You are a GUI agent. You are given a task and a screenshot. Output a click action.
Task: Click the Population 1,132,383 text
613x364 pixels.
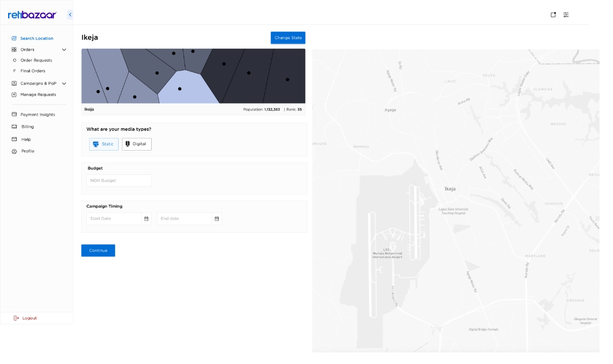[261, 110]
